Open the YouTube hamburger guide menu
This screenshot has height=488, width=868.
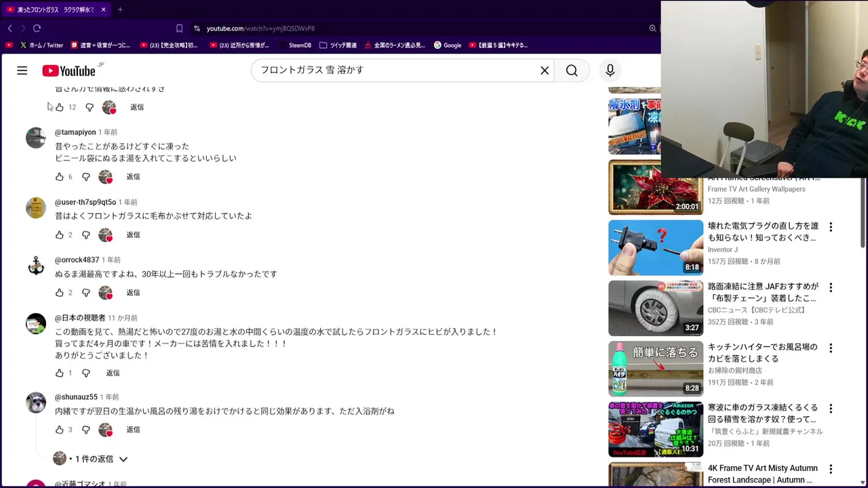pyautogui.click(x=22, y=70)
